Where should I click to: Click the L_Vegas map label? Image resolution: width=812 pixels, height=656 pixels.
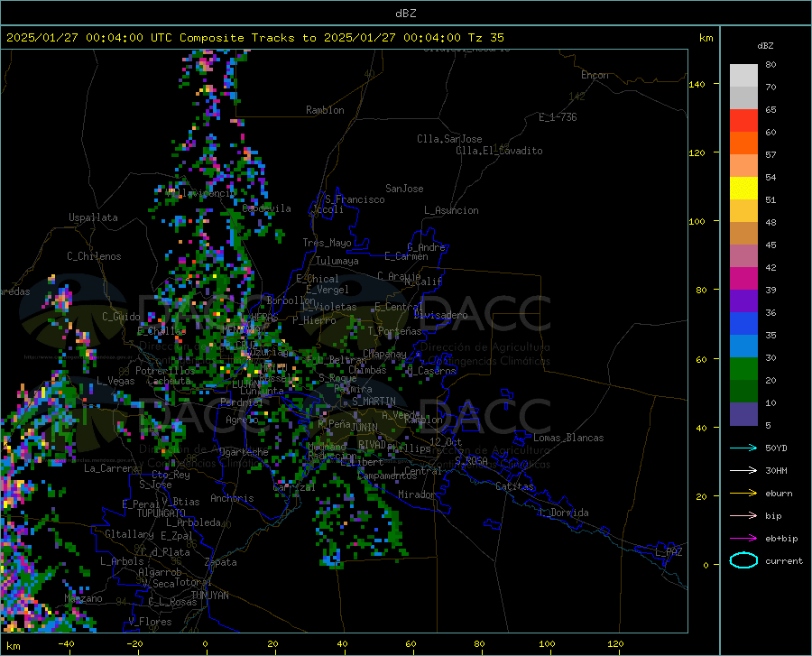pos(115,381)
